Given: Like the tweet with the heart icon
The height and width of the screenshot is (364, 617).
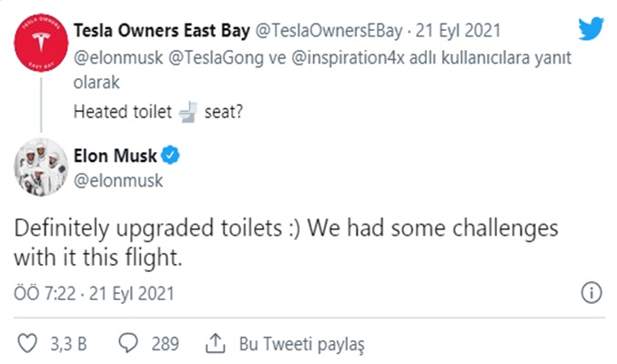Looking at the screenshot, I should 28,343.
